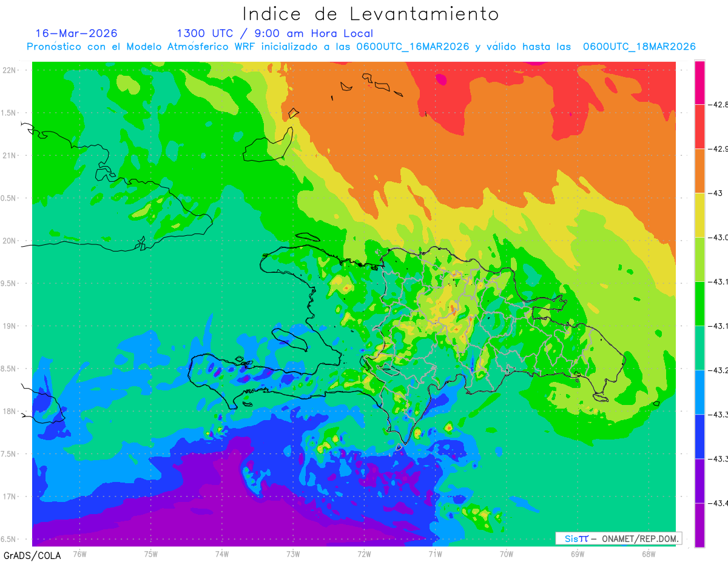Click the yellow-green swatch in the color legend
The image size is (728, 562).
pos(699,259)
